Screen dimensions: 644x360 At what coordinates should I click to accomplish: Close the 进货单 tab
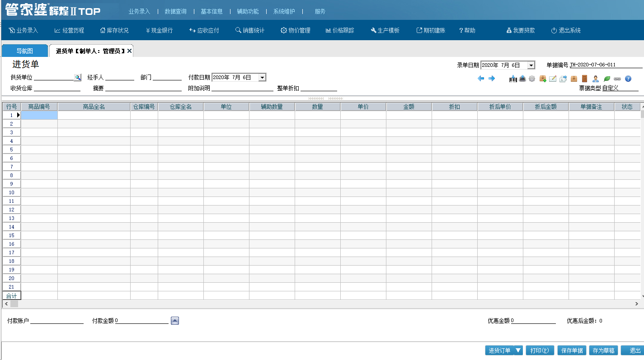pos(129,51)
